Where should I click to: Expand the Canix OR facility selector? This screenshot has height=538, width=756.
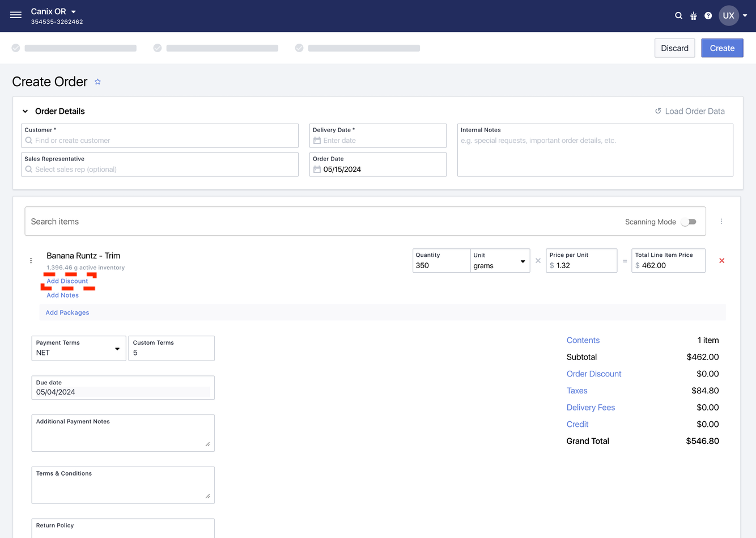(x=74, y=11)
